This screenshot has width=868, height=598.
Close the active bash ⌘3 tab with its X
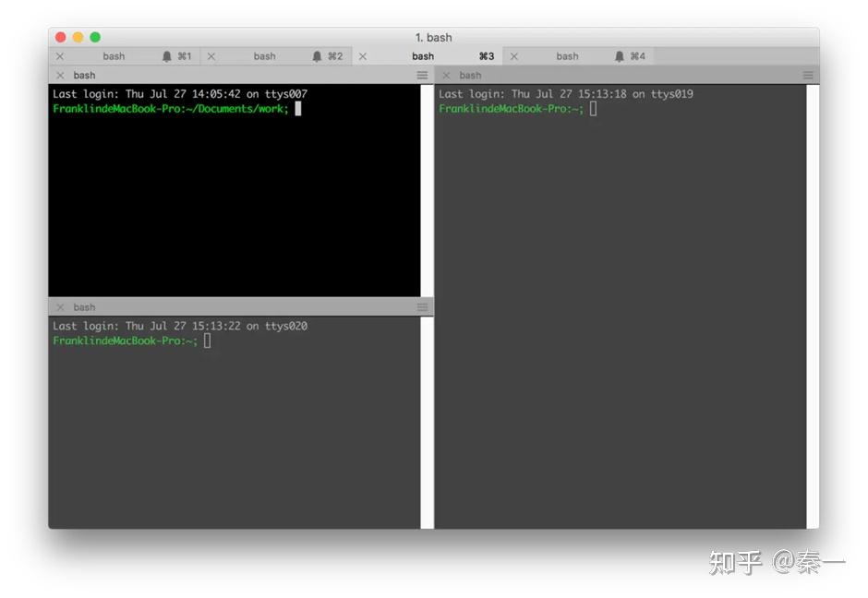coord(362,55)
